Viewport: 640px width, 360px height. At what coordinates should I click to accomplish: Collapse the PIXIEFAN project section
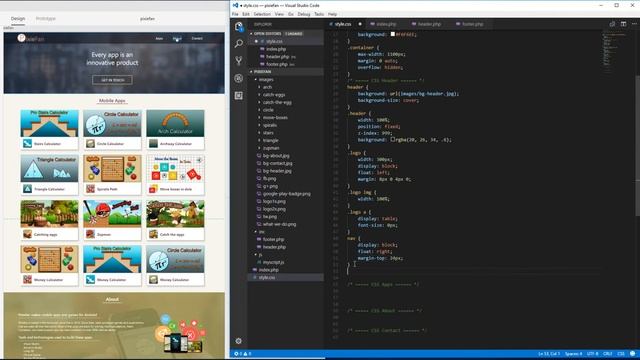tap(251, 72)
